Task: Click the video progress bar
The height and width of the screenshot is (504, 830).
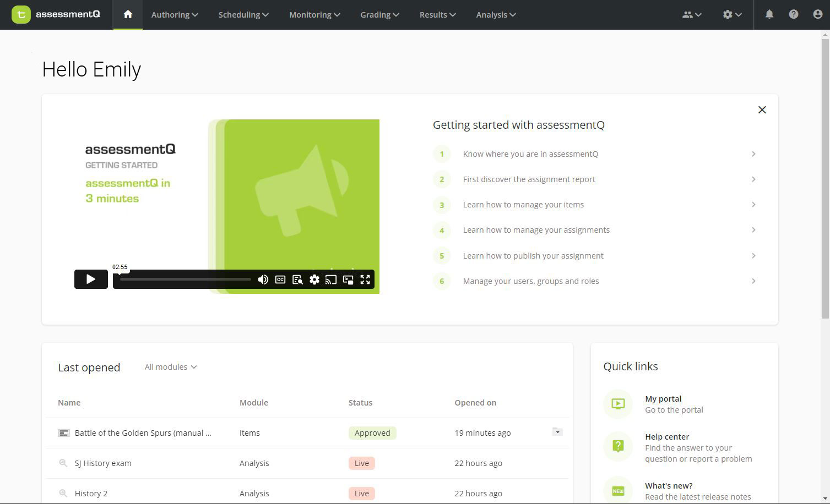Action: [x=185, y=280]
